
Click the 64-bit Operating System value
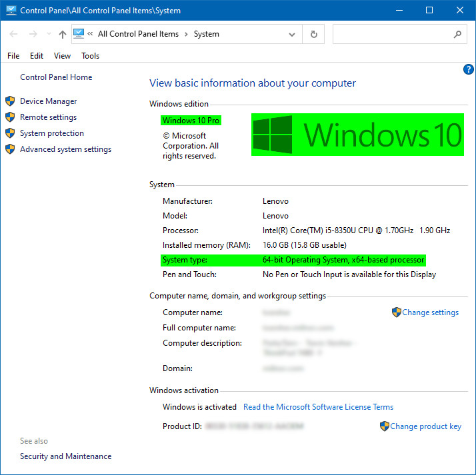tap(343, 260)
